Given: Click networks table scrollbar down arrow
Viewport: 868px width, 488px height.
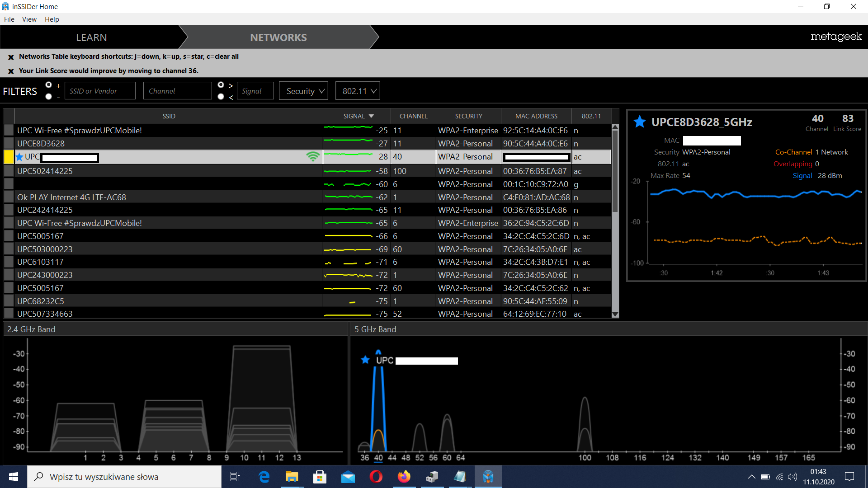Looking at the screenshot, I should (x=615, y=314).
